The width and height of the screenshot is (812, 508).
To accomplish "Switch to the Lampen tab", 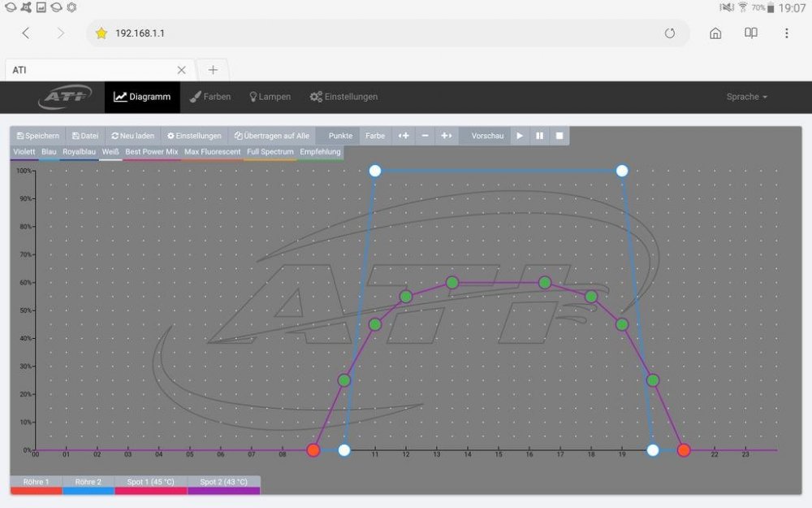I will [270, 97].
